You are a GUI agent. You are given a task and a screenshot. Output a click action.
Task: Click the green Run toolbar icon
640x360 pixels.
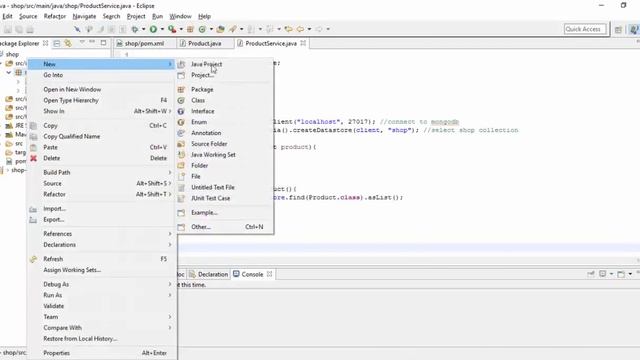click(x=153, y=29)
